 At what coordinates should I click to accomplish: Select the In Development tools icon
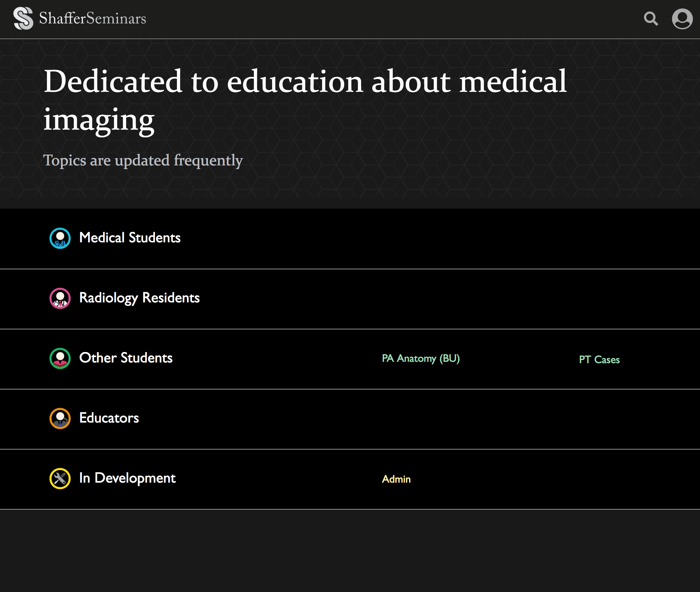click(x=60, y=479)
